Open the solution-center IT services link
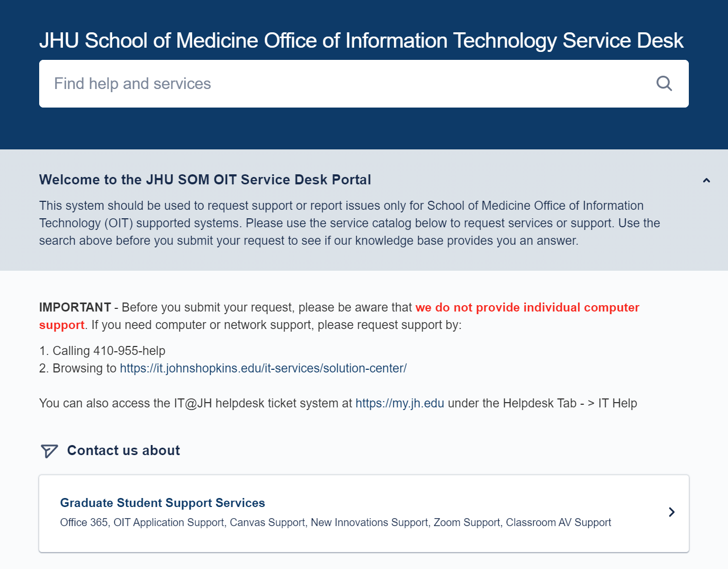 click(x=263, y=368)
